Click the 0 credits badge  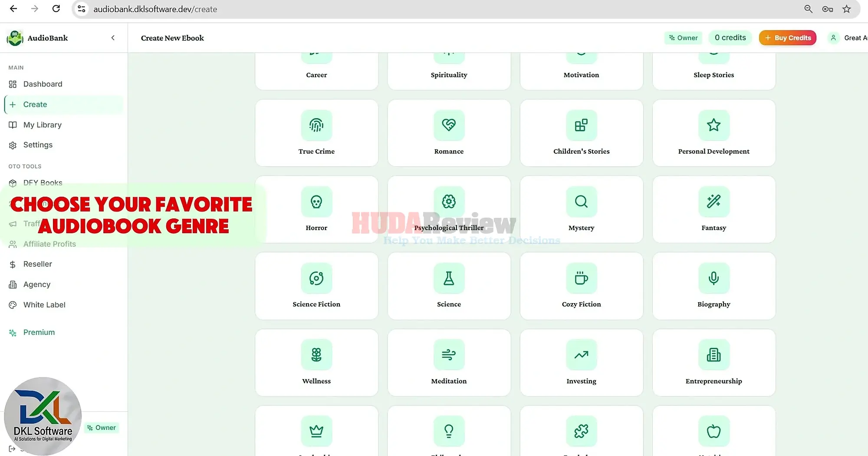pyautogui.click(x=730, y=38)
